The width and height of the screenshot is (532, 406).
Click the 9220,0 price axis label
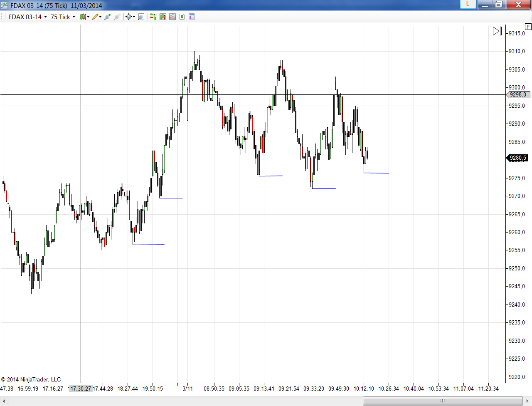click(517, 377)
